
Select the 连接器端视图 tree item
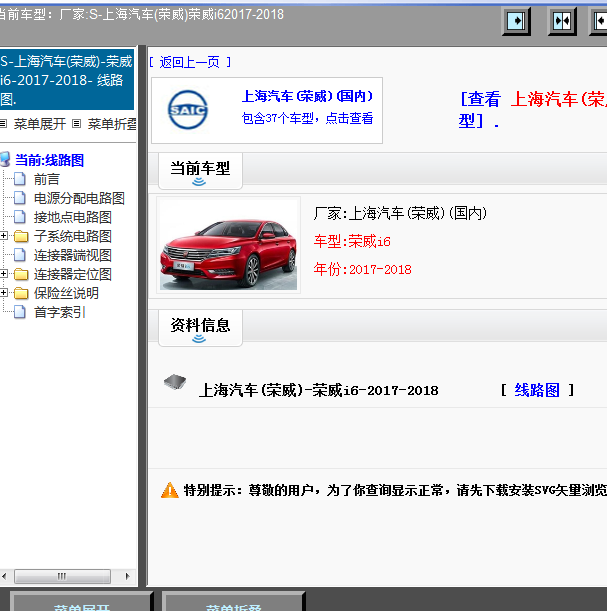tap(72, 256)
